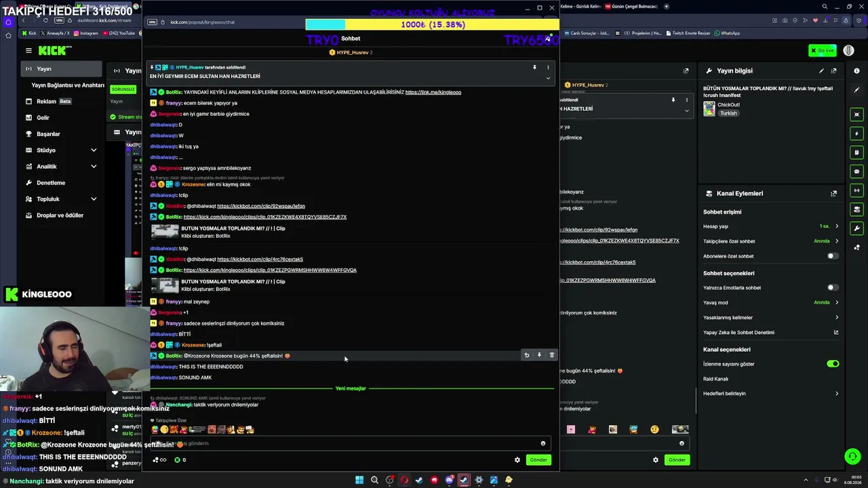Open Yavaş mod setting options
The height and width of the screenshot is (488, 868).
[771, 302]
